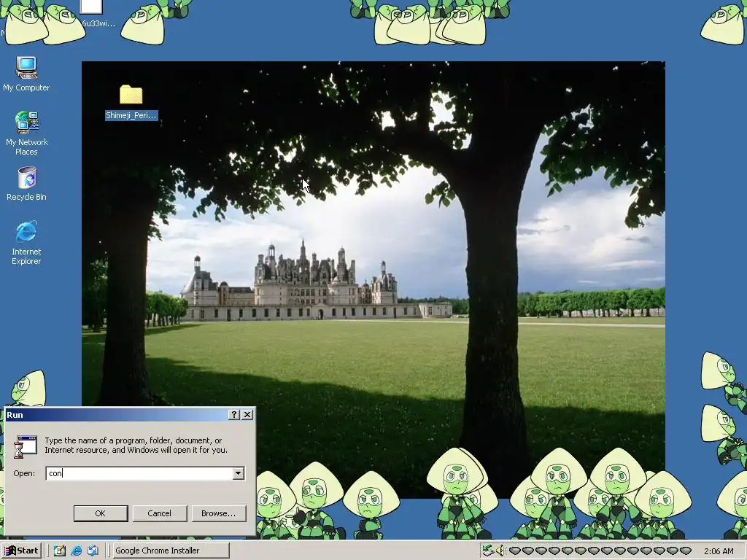Click the 'Open:' label in the Run dialog
Image resolution: width=747 pixels, height=560 pixels.
point(24,473)
